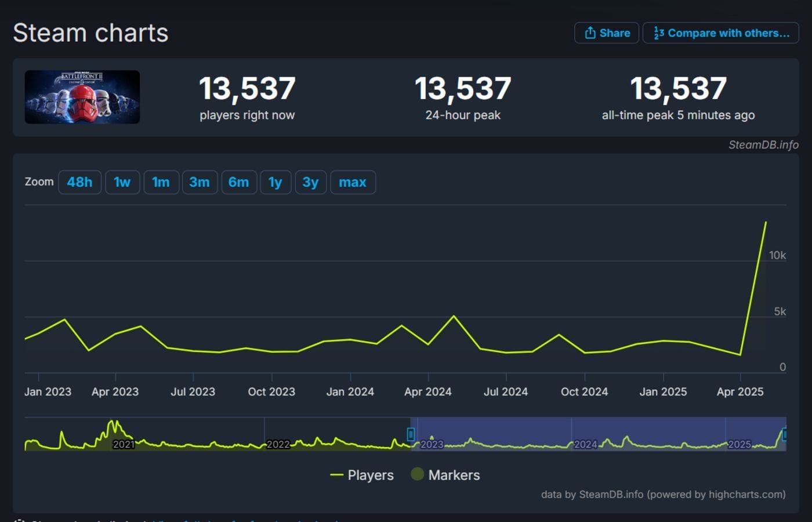This screenshot has width=812, height=522.
Task: Select the 3y zoom preset
Action: click(311, 182)
